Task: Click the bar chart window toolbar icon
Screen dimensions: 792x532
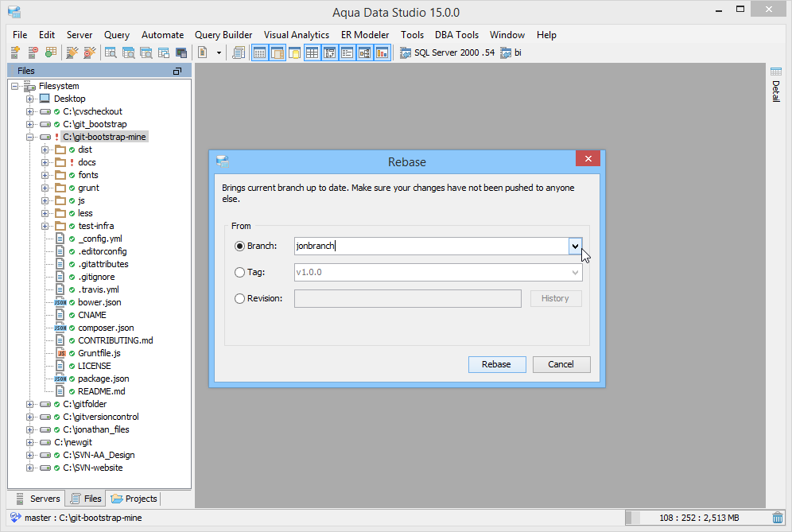Action: [x=382, y=52]
